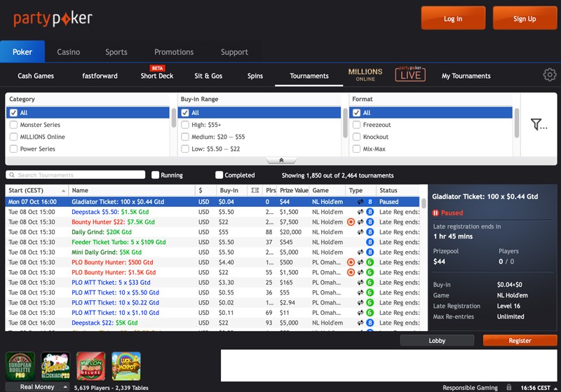The image size is (561, 392).
Task: Open the Sit & Gos tab
Action: [208, 76]
